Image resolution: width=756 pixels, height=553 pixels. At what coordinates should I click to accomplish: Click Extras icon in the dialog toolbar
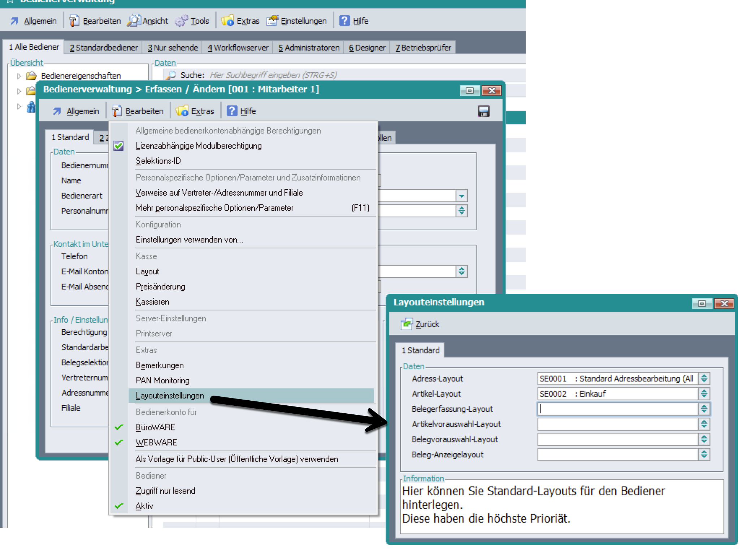click(182, 111)
